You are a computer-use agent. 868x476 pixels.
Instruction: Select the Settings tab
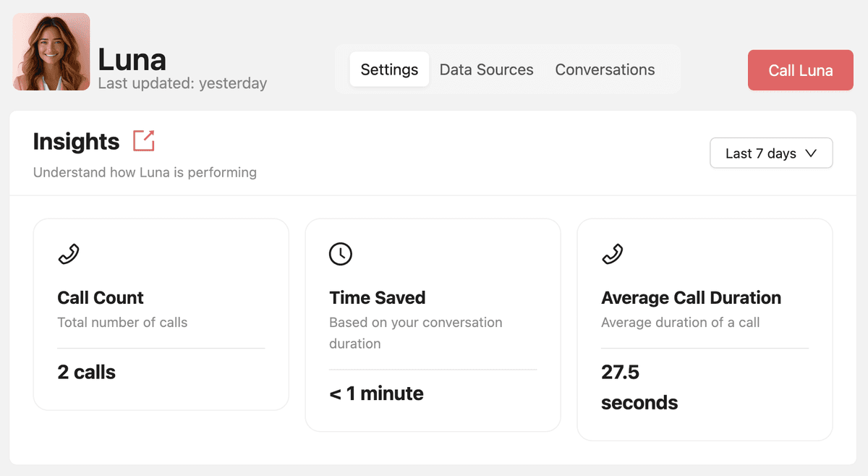coord(389,69)
